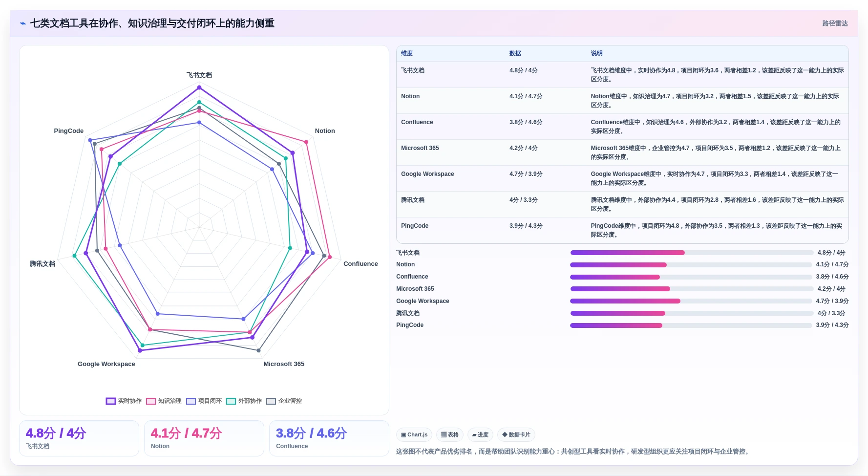This screenshot has height=476, width=868.
Task: Click the PingCode label beside progress bars
Action: (410, 325)
